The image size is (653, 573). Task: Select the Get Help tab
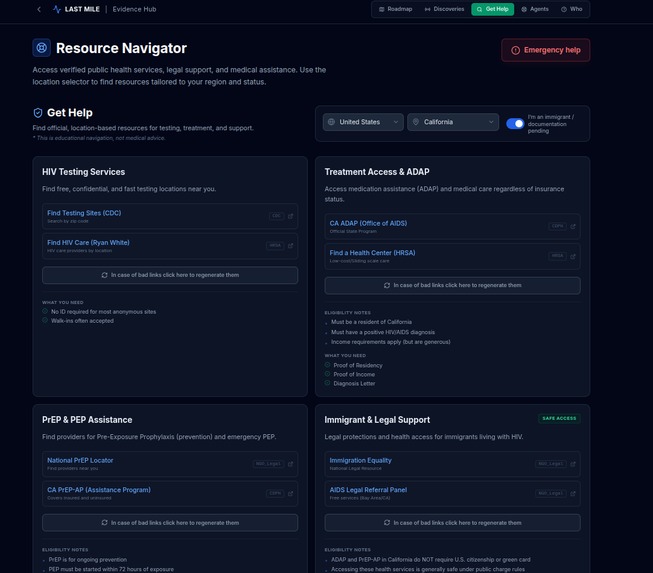pos(493,9)
